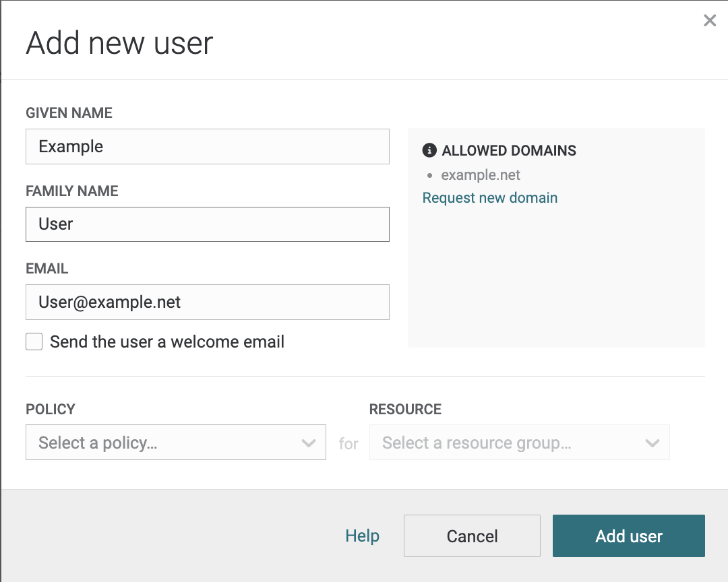Image resolution: width=728 pixels, height=582 pixels.
Task: Click the EMAIL field label
Action: pyautogui.click(x=47, y=268)
